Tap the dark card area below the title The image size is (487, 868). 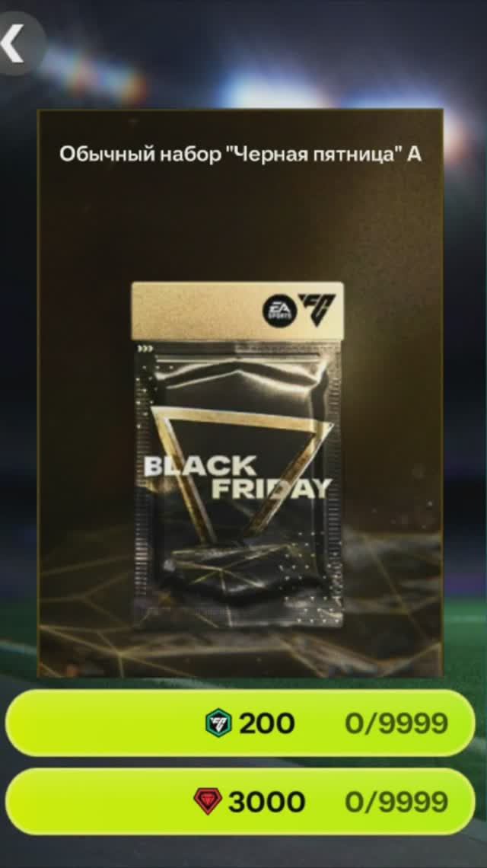click(x=240, y=222)
